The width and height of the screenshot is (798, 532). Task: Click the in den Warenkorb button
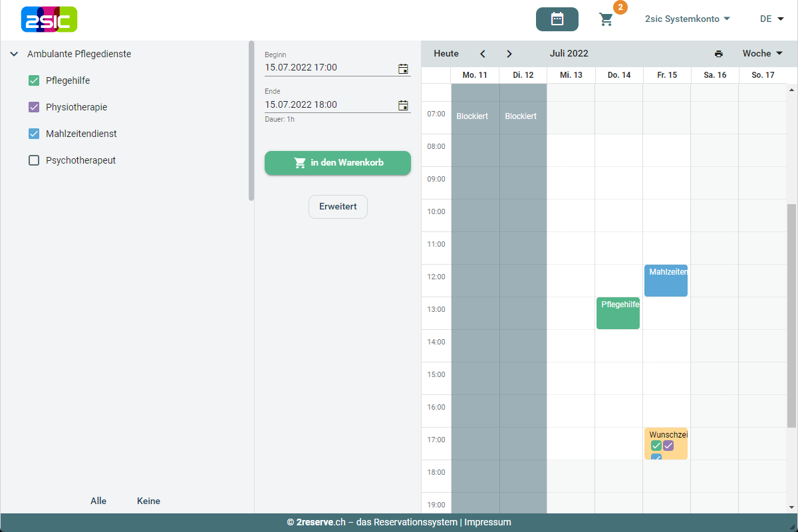[x=338, y=162]
